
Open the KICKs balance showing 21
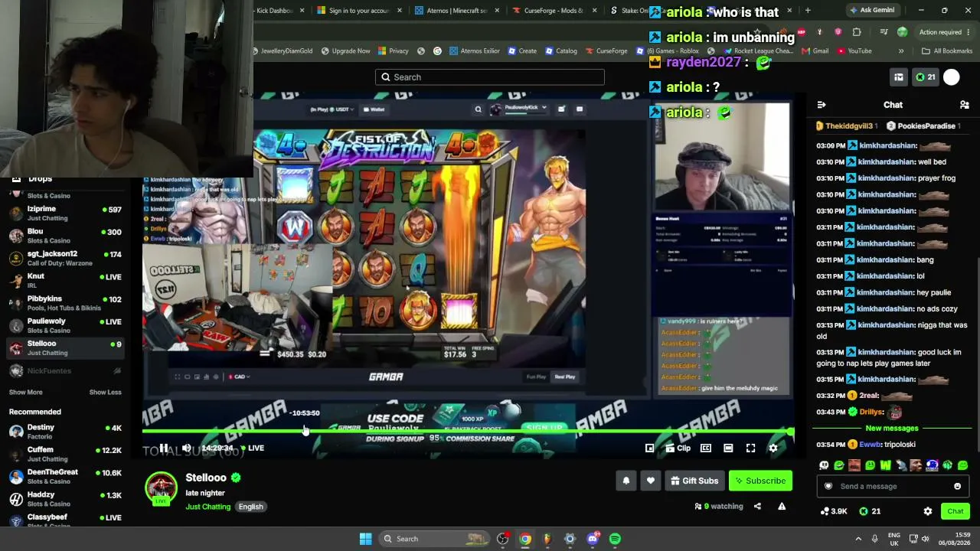click(x=926, y=77)
